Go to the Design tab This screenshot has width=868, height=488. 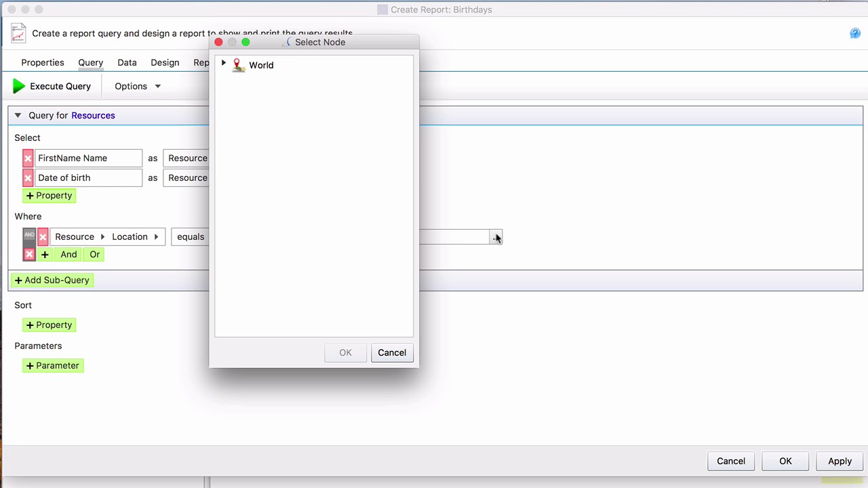click(165, 62)
